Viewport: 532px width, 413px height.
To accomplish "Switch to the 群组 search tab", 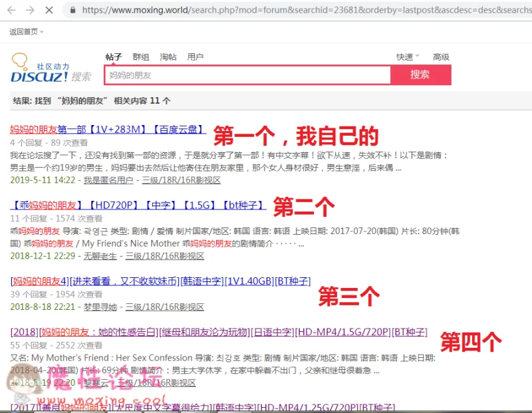I will click(x=141, y=57).
